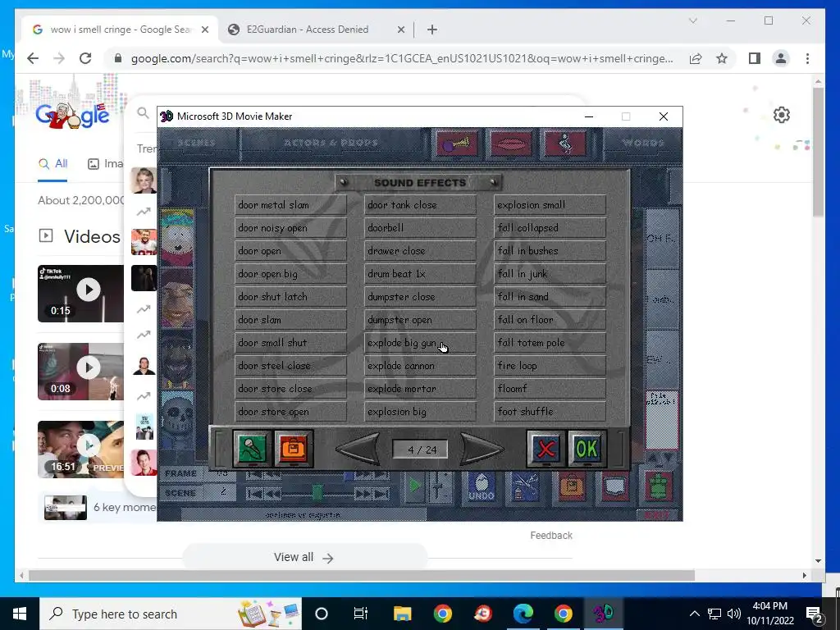Open Chrome three-dot menu
Screen dimensions: 840x630
pyautogui.click(x=807, y=58)
